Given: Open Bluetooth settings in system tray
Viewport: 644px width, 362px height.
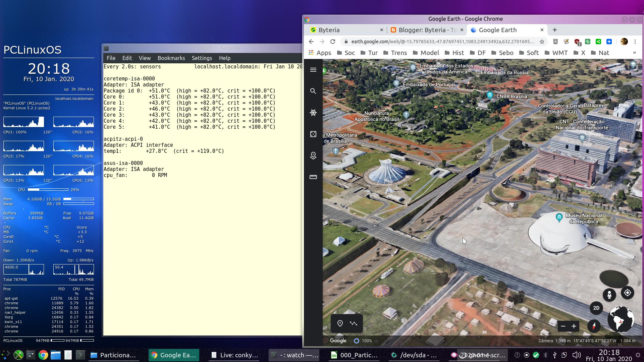Looking at the screenshot, I should pos(545,355).
